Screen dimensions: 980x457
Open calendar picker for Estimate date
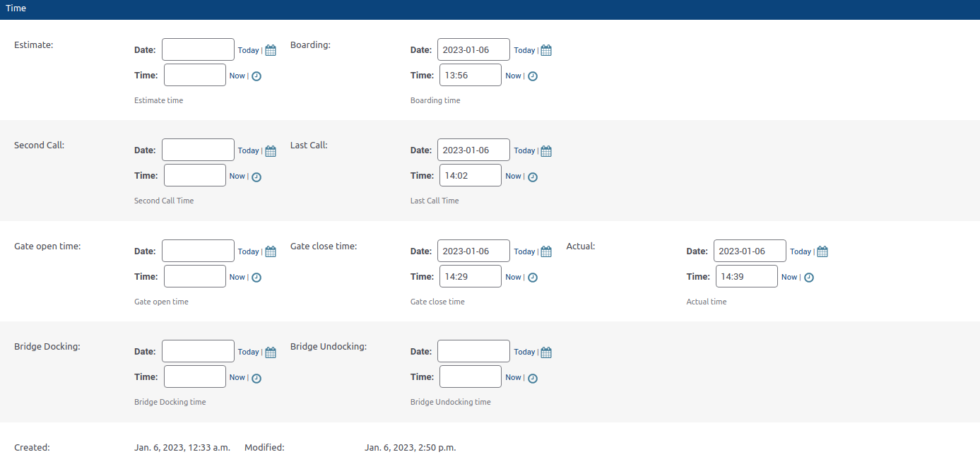pyautogui.click(x=271, y=50)
